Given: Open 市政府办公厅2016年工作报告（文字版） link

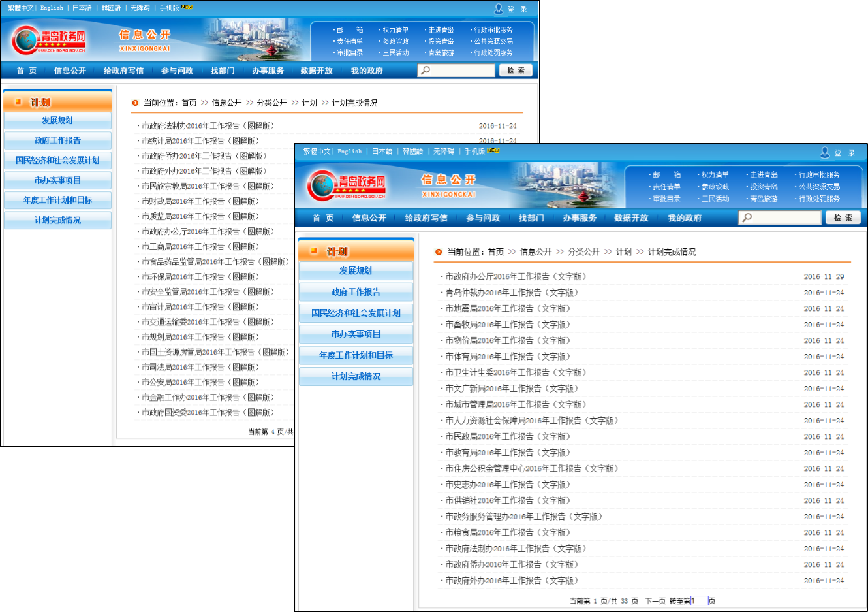Looking at the screenshot, I should [516, 277].
